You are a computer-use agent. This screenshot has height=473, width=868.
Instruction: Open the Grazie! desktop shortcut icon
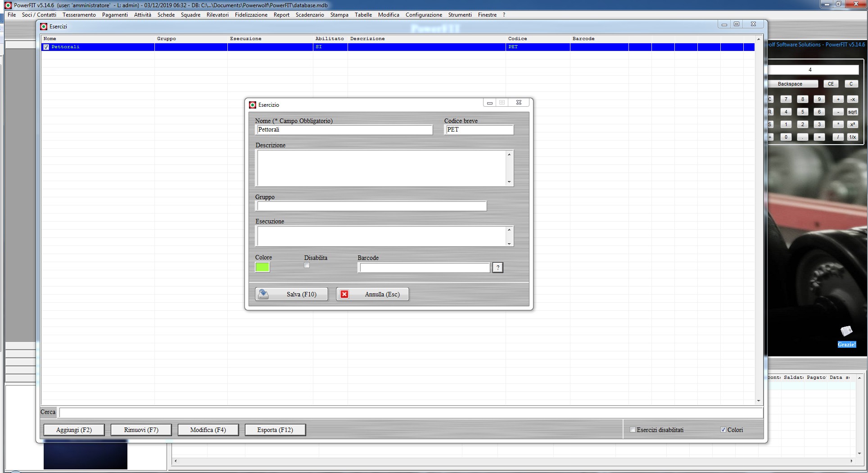point(846,332)
